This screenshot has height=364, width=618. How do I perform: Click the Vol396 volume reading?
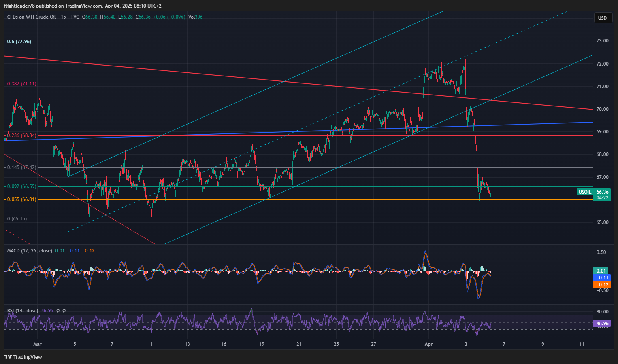pos(196,17)
